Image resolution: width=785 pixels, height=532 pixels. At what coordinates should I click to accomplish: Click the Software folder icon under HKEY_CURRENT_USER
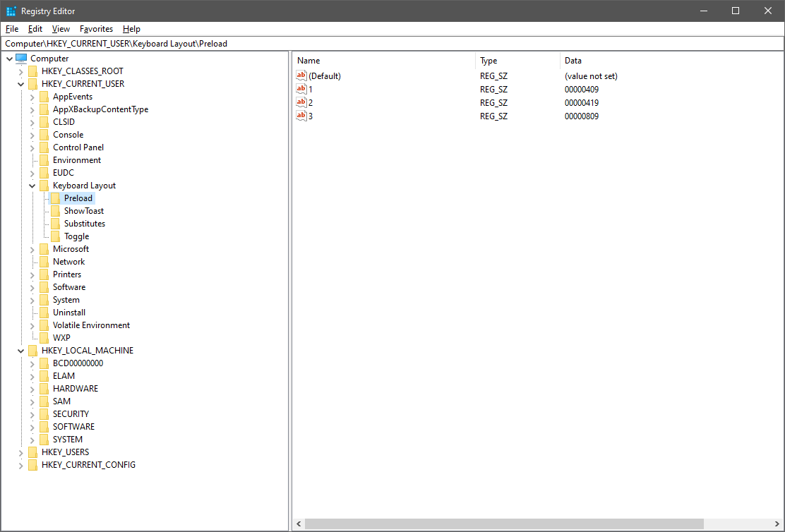tap(44, 286)
